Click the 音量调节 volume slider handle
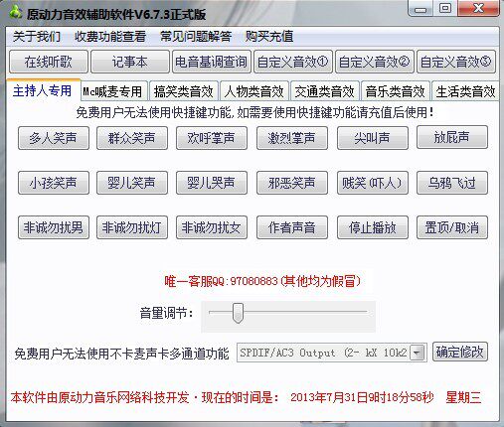This screenshot has height=427, width=504. 238,313
